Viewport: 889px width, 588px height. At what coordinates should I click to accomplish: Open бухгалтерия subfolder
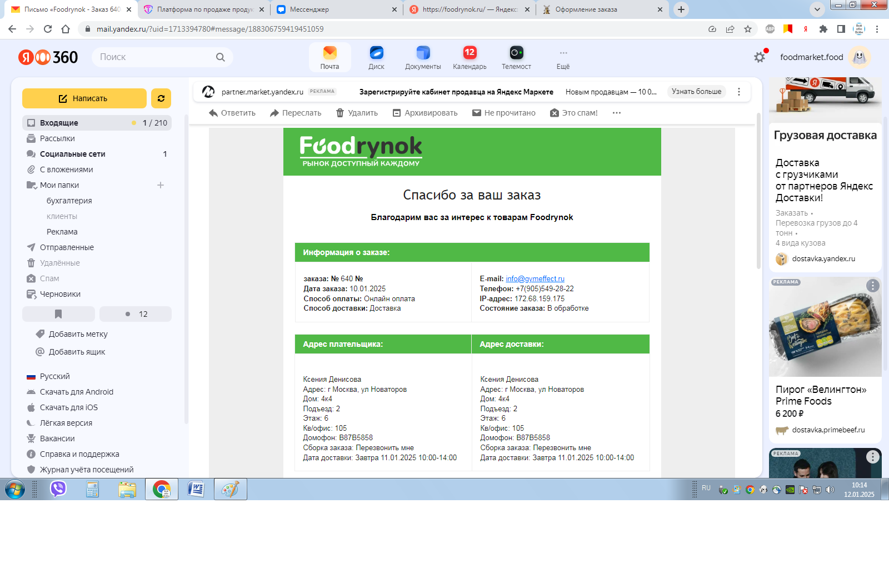pos(69,201)
